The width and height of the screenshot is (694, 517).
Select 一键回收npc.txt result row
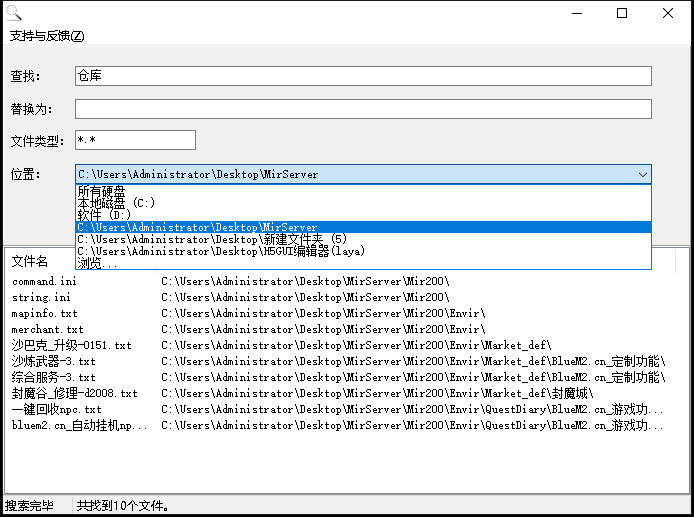point(57,410)
